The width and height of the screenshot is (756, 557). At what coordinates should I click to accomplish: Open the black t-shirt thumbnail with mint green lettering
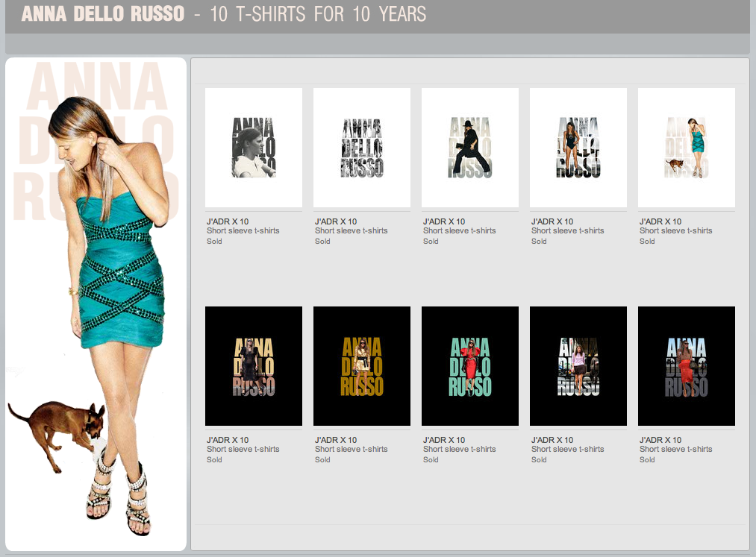(470, 366)
